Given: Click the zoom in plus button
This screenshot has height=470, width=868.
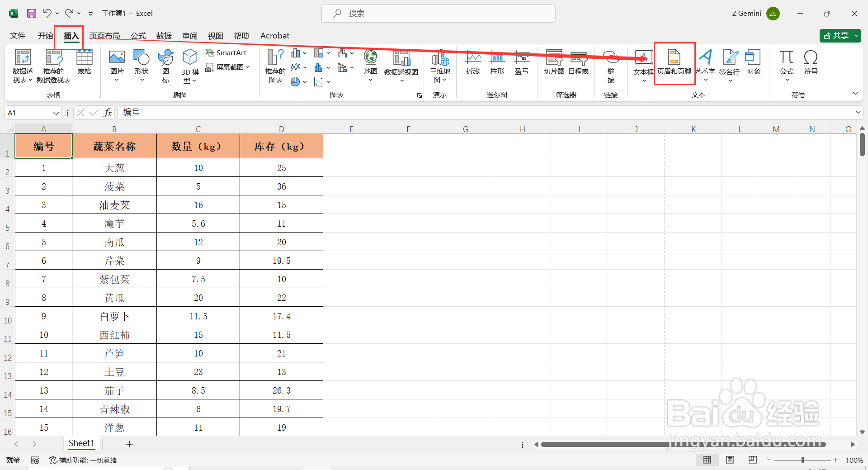Looking at the screenshot, I should coord(836,460).
